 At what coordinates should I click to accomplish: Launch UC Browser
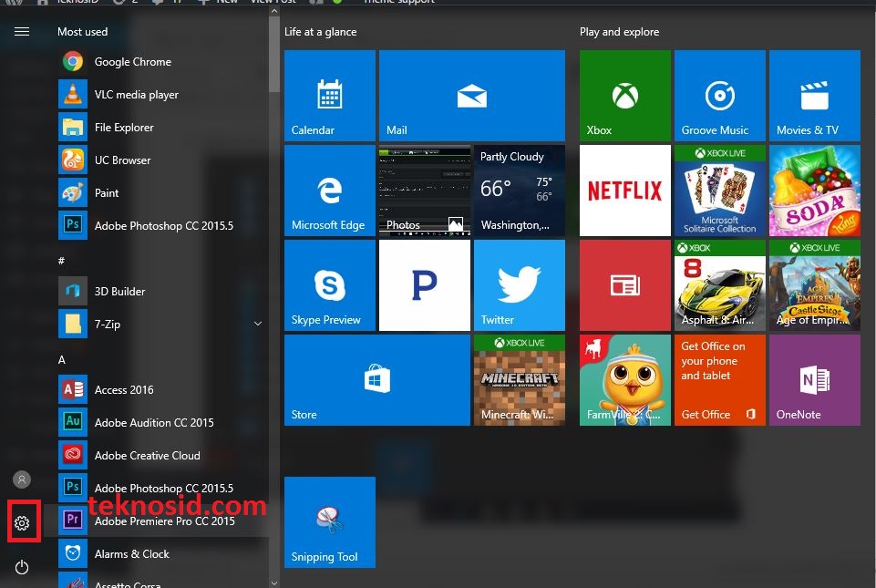[x=162, y=160]
